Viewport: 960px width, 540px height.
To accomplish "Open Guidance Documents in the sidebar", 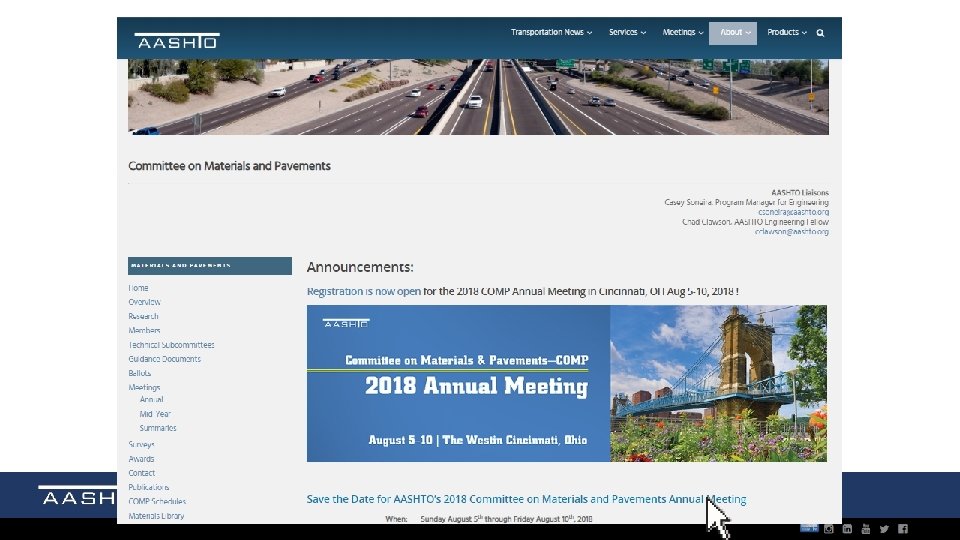I will pos(165,359).
